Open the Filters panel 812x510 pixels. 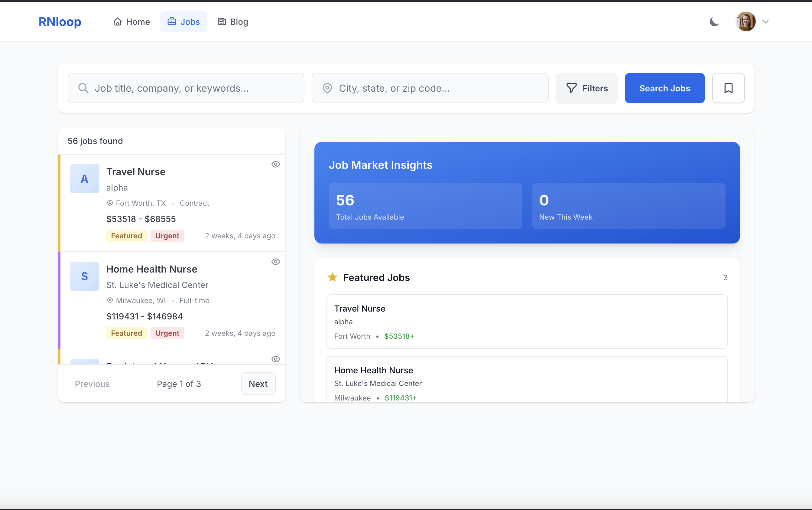click(x=586, y=88)
